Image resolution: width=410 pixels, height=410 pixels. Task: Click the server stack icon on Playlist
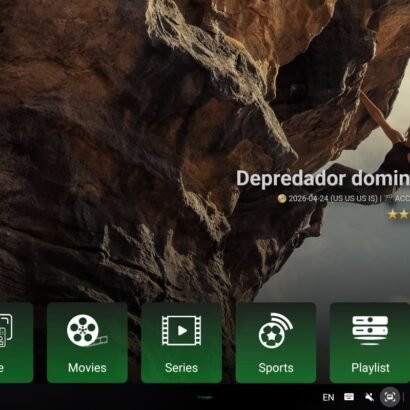370,330
